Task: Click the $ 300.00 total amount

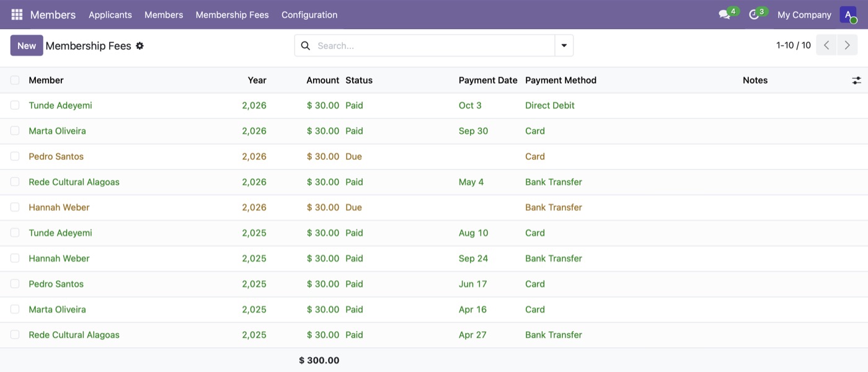Action: 319,360
